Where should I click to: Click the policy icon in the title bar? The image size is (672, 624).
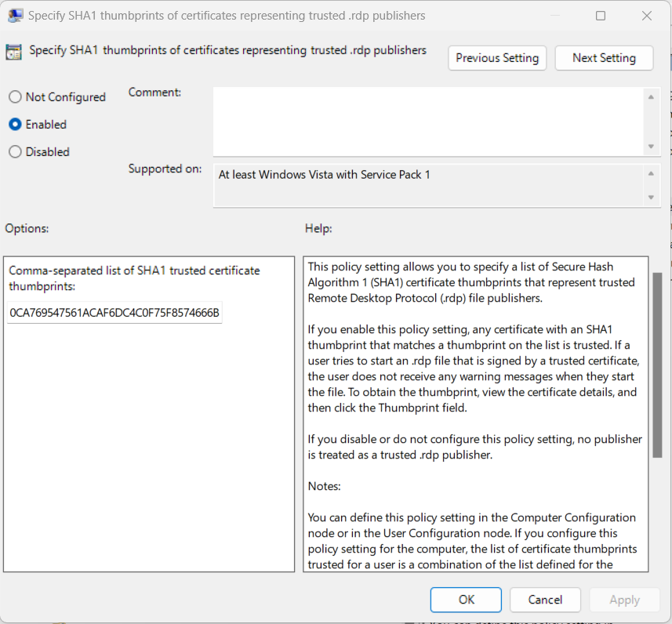[x=14, y=16]
